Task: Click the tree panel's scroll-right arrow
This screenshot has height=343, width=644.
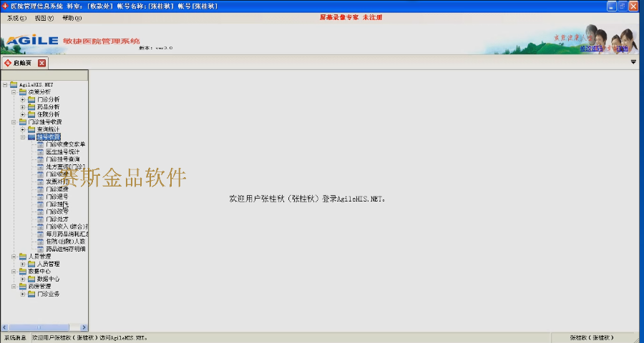Action: 84,327
